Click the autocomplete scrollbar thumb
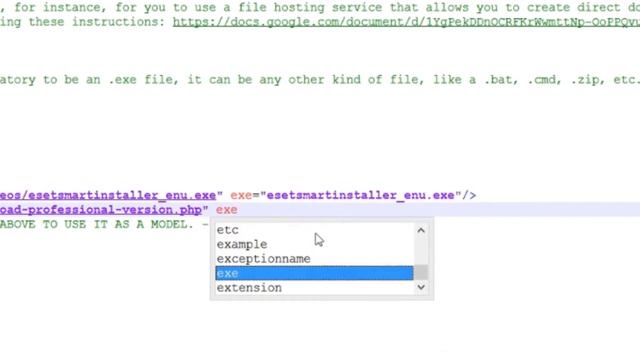Viewport: 640px width, 360px height. coord(421,273)
